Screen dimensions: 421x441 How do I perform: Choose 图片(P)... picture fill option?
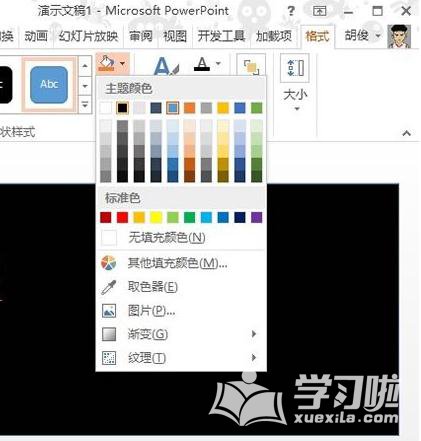click(x=181, y=311)
